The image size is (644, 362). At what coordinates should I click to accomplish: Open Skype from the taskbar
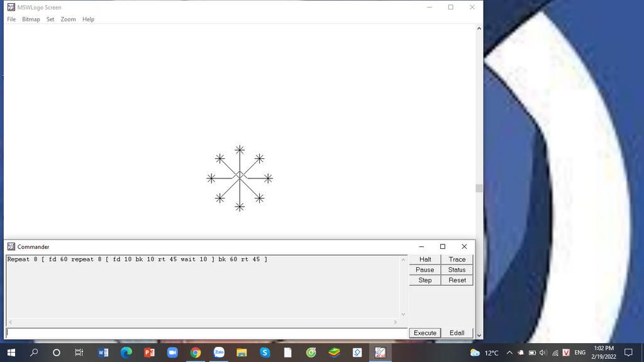coord(265,353)
